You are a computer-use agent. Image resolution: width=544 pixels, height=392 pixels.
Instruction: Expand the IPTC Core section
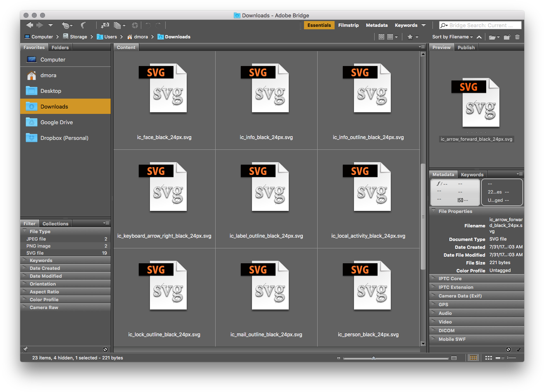450,279
